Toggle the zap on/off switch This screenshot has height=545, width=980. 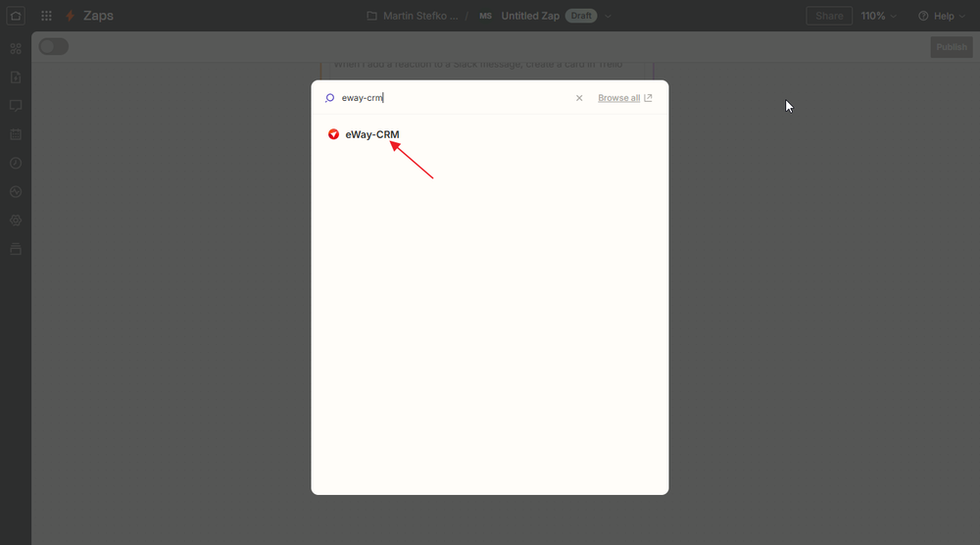[54, 46]
